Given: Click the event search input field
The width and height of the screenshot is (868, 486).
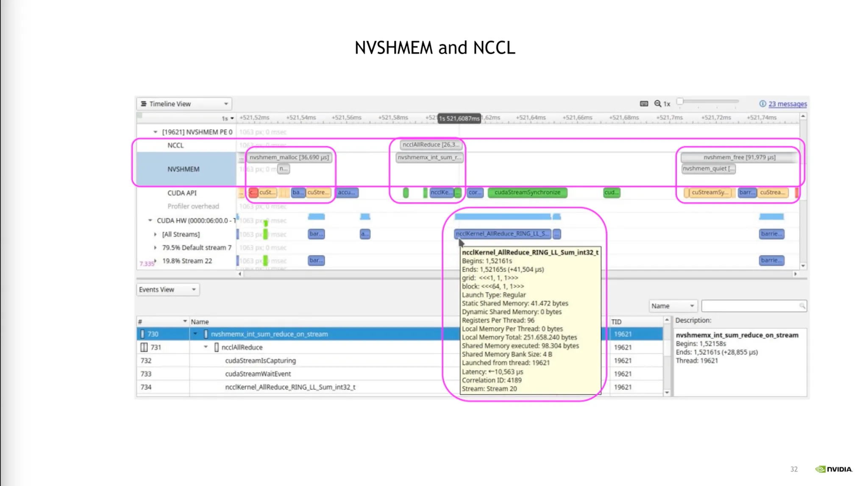Looking at the screenshot, I should pyautogui.click(x=749, y=306).
